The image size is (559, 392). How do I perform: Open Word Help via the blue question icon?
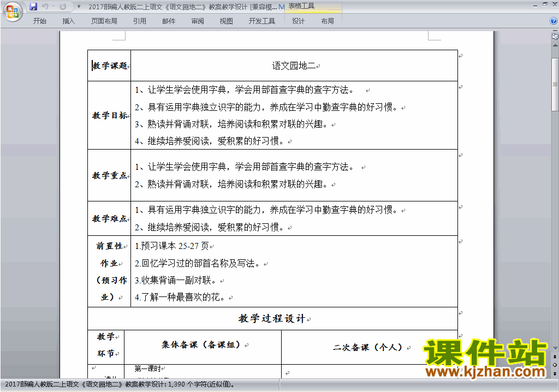click(x=554, y=21)
